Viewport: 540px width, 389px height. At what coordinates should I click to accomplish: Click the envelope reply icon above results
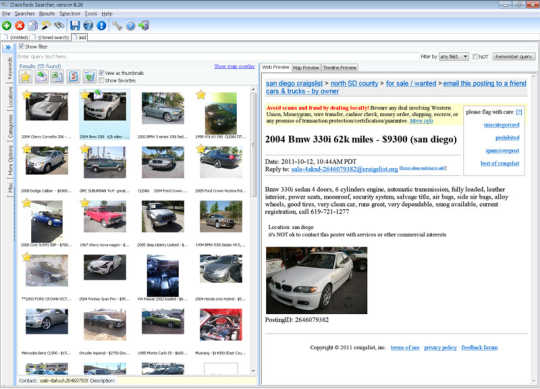[41, 76]
